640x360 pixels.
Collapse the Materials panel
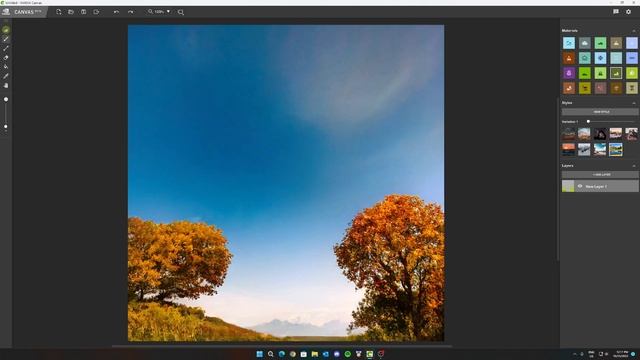pyautogui.click(x=634, y=31)
